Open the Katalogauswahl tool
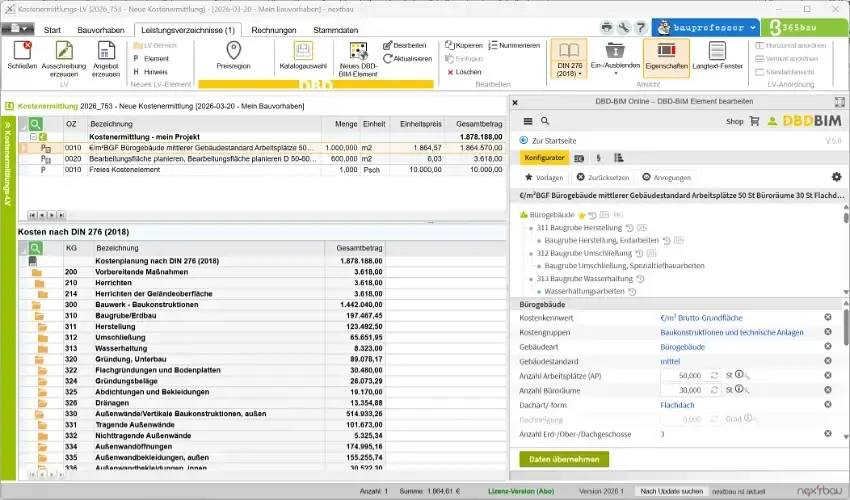This screenshot has height=500, width=850. pyautogui.click(x=303, y=55)
